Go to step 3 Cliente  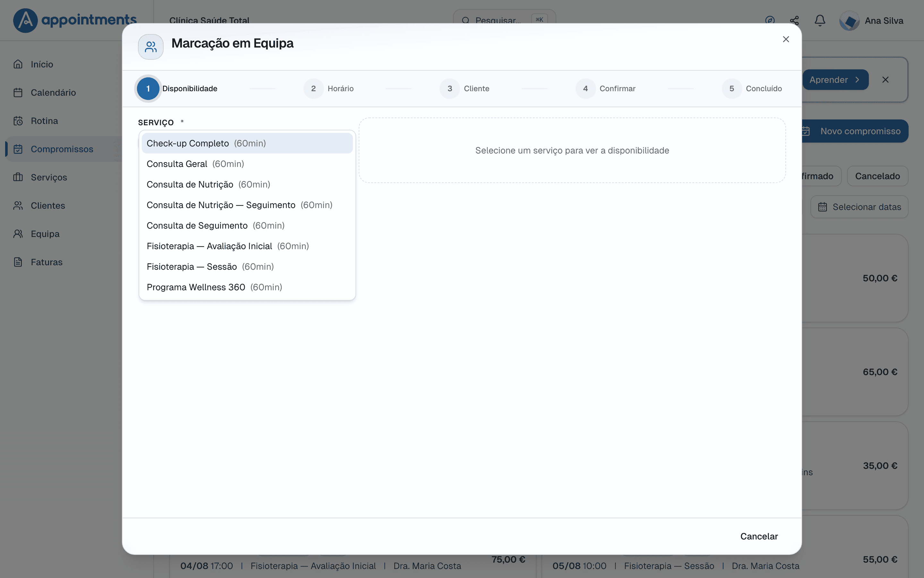click(x=464, y=89)
